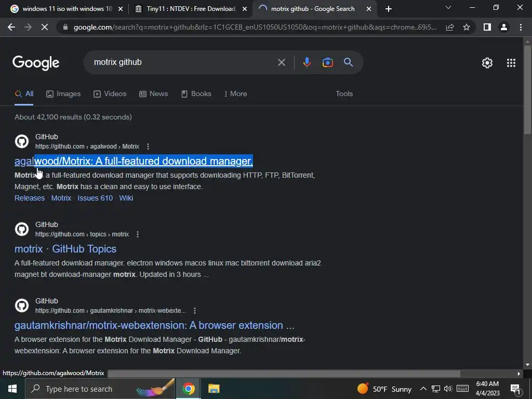Click the magnifier search button
This screenshot has height=399, width=532.
pyautogui.click(x=348, y=62)
